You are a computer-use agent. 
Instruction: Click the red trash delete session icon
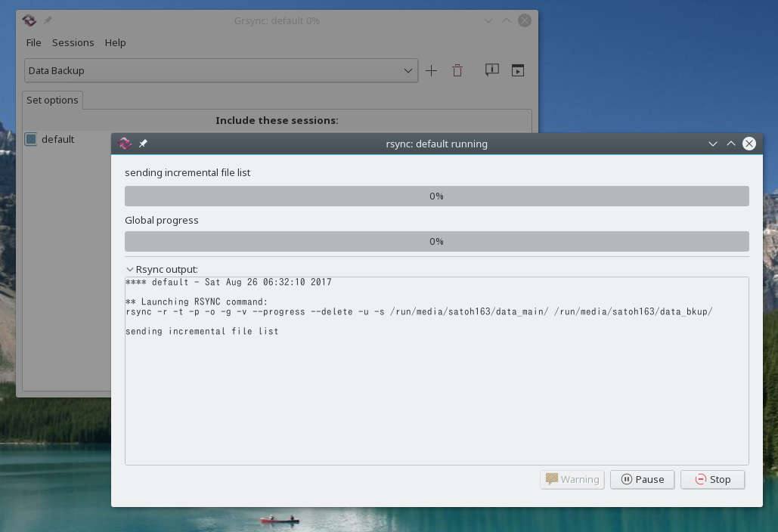coord(457,70)
